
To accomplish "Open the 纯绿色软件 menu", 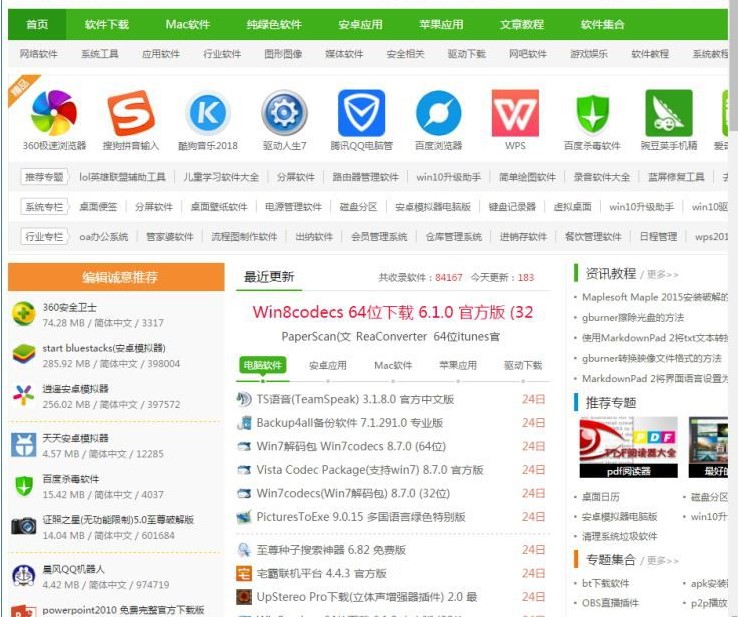I will pyautogui.click(x=274, y=24).
